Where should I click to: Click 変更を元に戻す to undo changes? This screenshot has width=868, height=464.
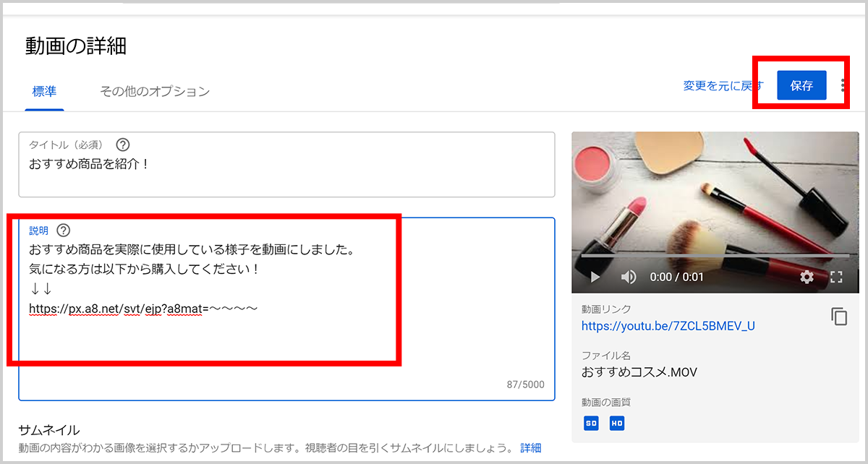(723, 86)
